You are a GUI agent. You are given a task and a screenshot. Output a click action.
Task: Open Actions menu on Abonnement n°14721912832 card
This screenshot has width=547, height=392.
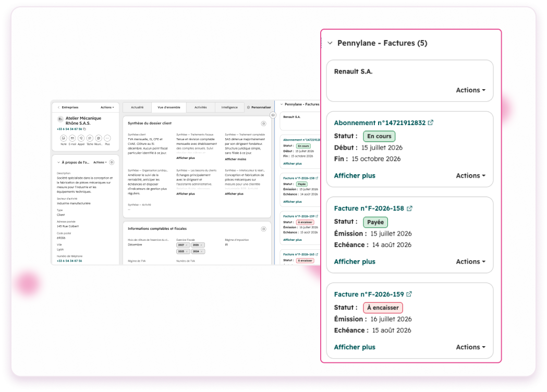coord(470,176)
